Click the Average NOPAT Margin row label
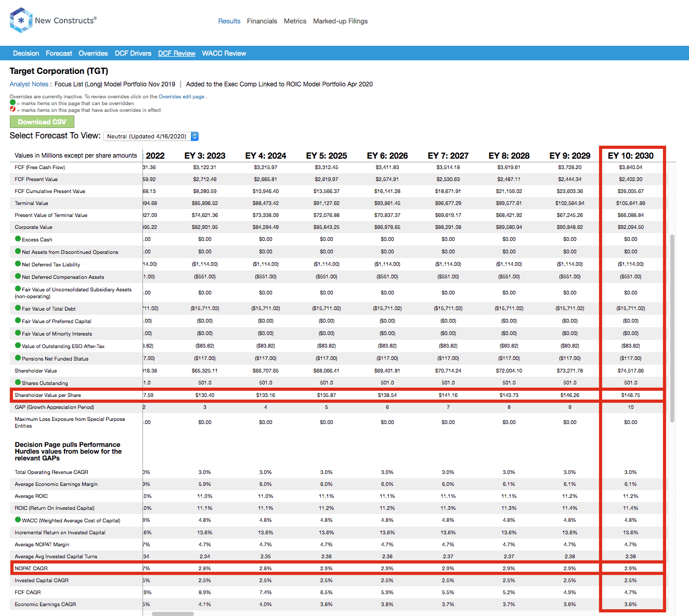This screenshot has height=616, width=689. [x=42, y=545]
